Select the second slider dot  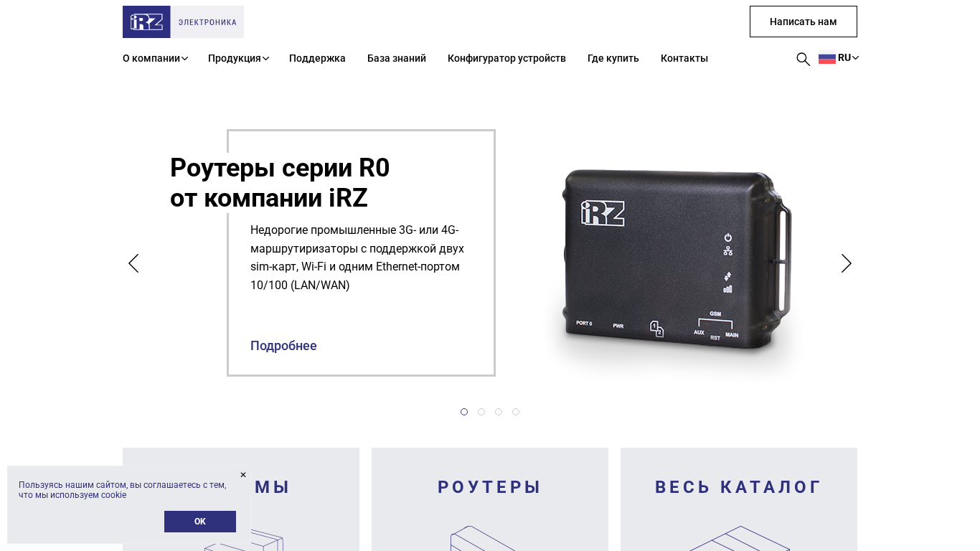pos(481,412)
